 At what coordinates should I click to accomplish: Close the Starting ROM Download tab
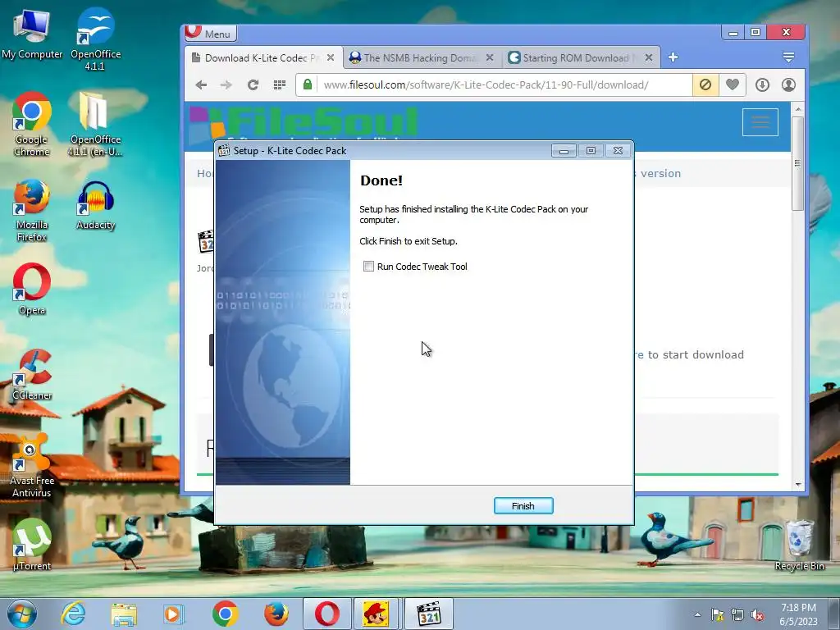(649, 57)
